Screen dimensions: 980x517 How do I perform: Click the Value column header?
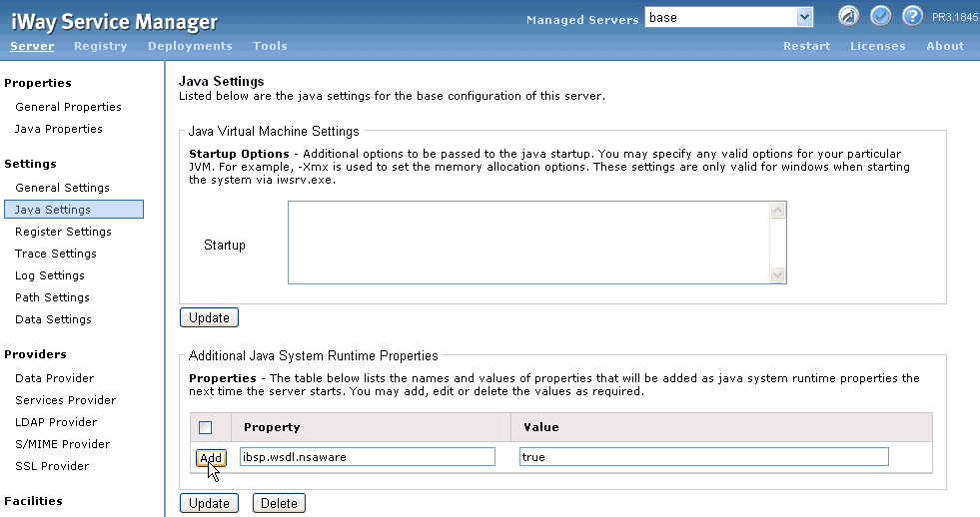tap(541, 427)
